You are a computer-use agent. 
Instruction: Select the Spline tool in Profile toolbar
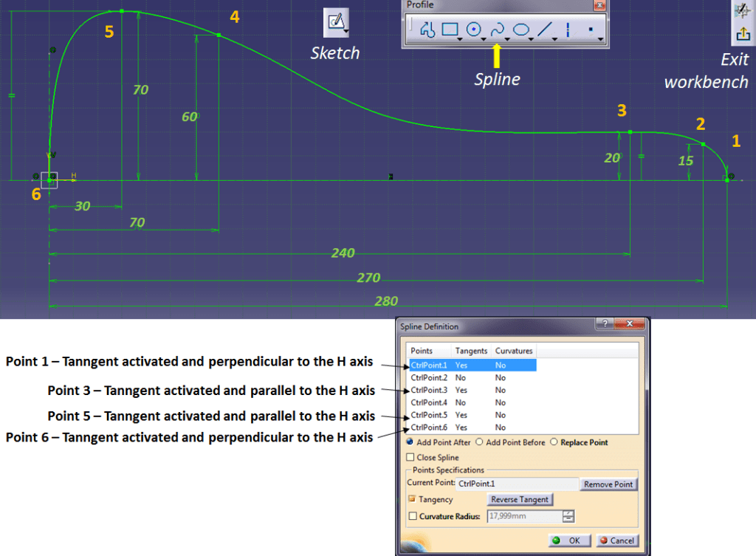498,30
